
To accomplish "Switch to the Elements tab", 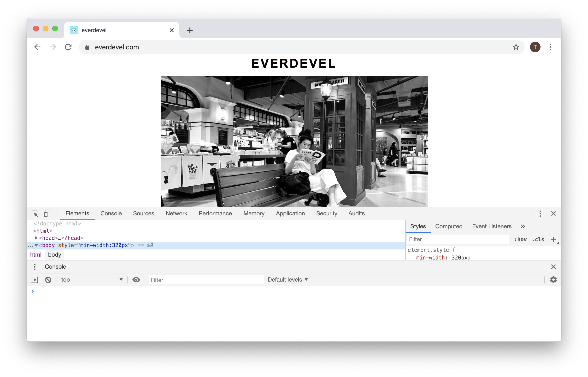I will click(x=77, y=213).
